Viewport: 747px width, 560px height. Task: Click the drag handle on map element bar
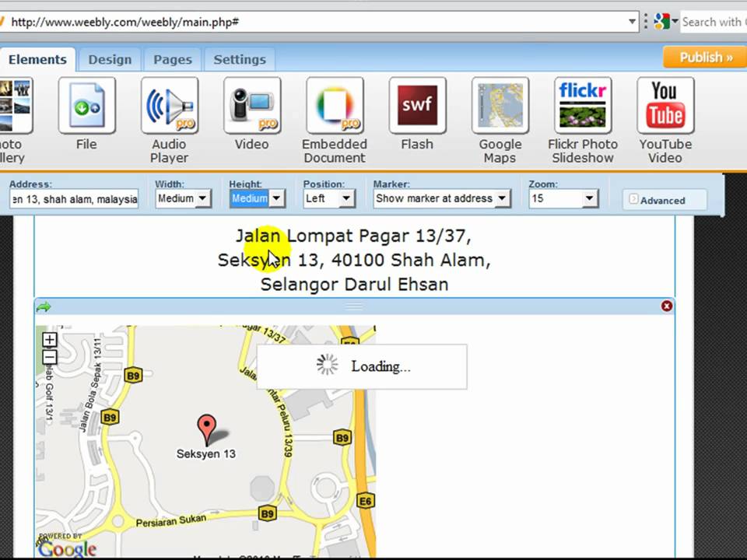click(x=354, y=306)
